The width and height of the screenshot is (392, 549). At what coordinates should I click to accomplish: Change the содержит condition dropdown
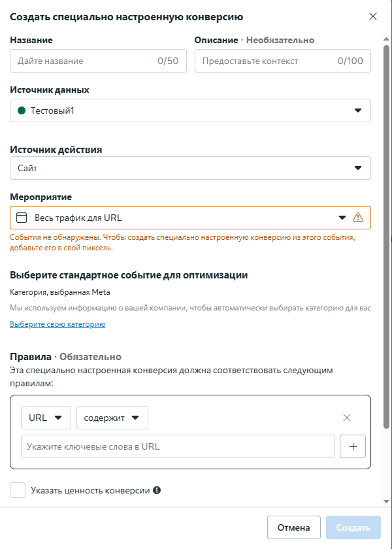click(x=112, y=418)
